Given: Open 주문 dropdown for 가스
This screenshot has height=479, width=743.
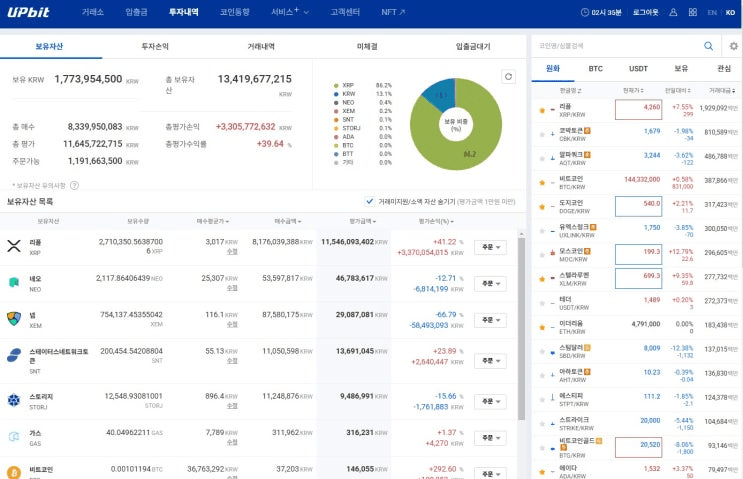Looking at the screenshot, I should pos(490,438).
